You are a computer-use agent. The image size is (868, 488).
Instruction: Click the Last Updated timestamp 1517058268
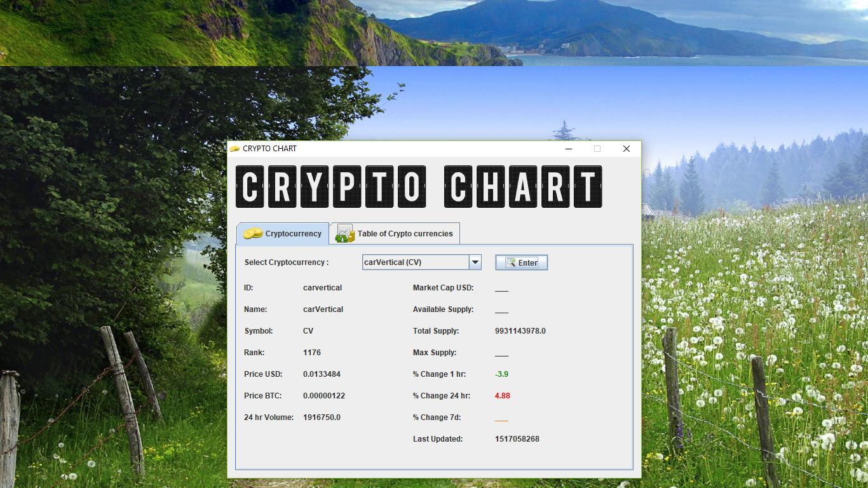517,438
